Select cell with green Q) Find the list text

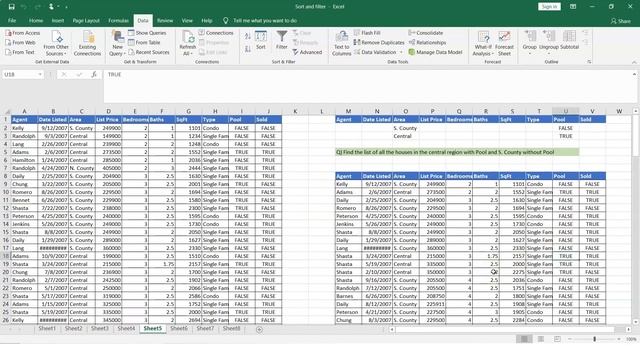pos(457,152)
